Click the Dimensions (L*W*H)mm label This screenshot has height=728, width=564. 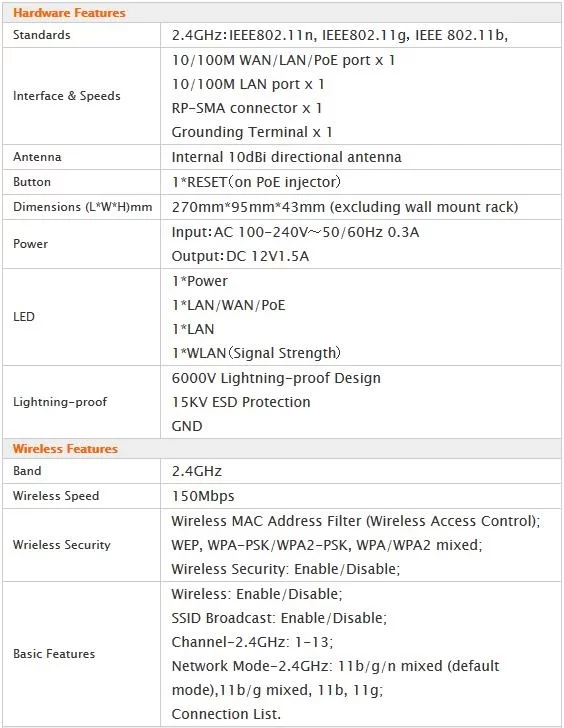pos(83,207)
